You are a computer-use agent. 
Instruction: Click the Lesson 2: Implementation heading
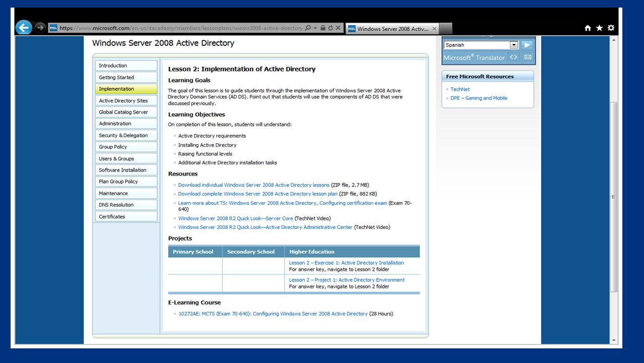[x=242, y=69]
